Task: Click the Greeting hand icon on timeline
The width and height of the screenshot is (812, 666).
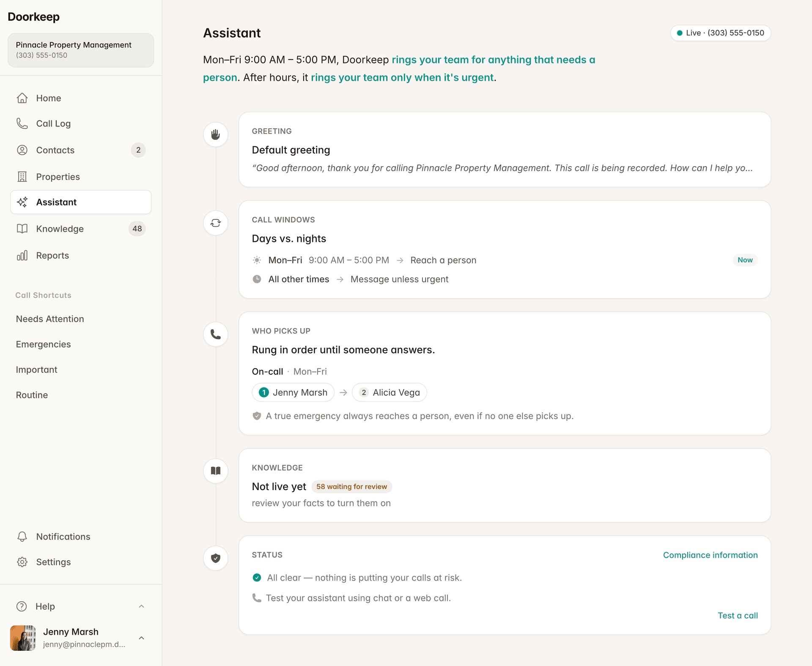Action: [x=216, y=134]
